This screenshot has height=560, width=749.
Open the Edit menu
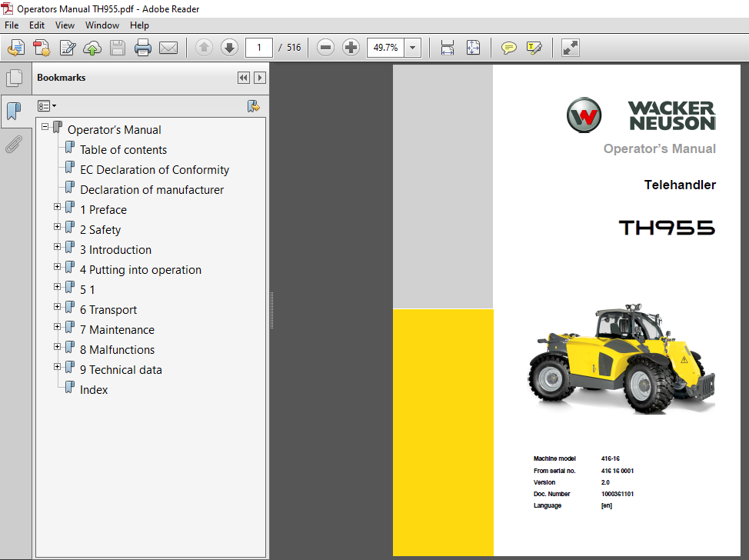(x=37, y=25)
